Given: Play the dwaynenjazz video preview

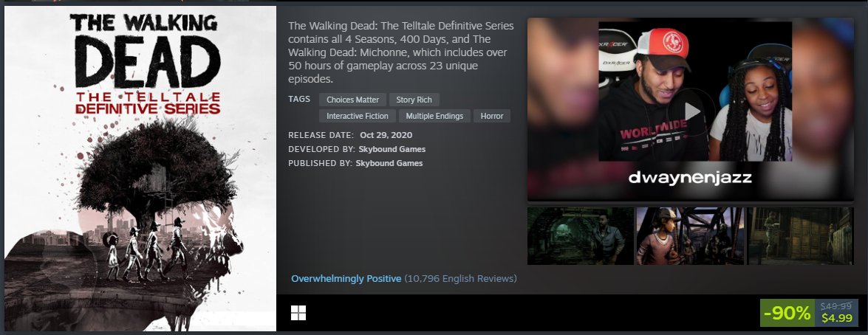Looking at the screenshot, I should (x=692, y=111).
